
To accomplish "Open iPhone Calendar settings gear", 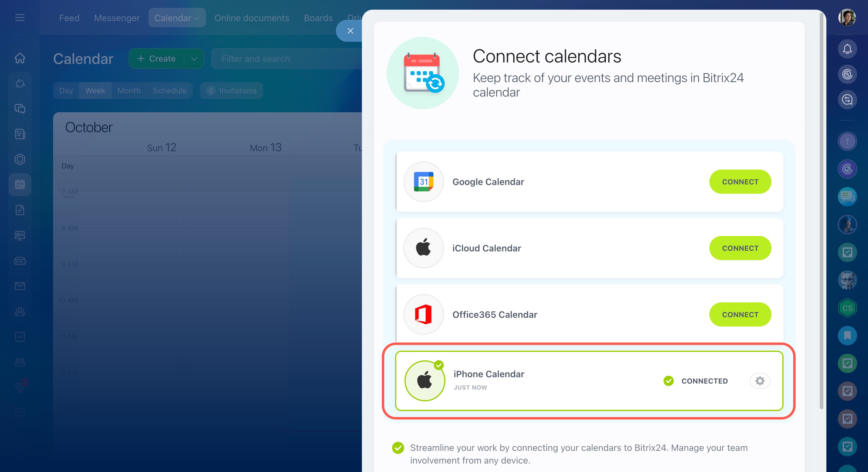I will (759, 381).
